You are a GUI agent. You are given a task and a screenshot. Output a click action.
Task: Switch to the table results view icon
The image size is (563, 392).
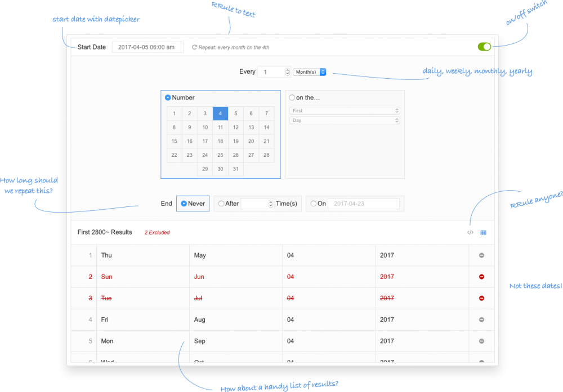point(483,233)
